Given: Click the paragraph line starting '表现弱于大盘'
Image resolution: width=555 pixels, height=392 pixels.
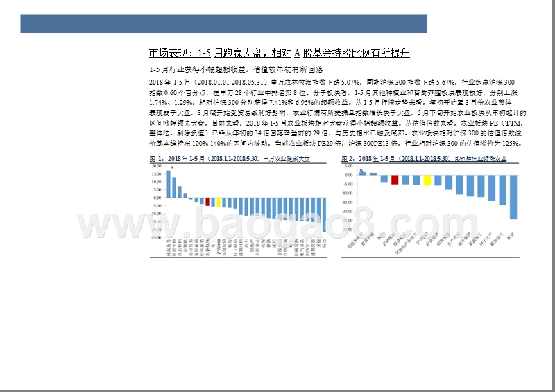Looking at the screenshot, I should [x=338, y=112].
